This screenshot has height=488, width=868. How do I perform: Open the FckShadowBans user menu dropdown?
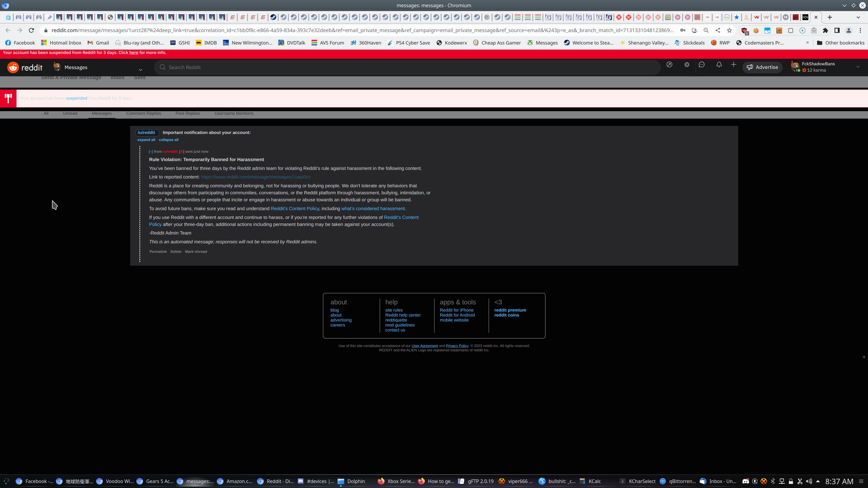point(858,67)
